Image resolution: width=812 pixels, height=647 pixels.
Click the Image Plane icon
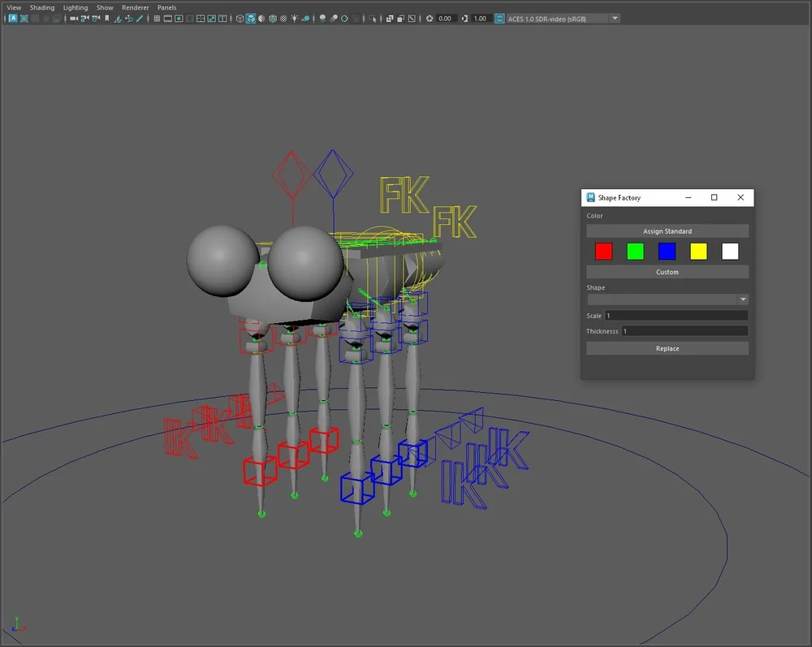coord(118,19)
